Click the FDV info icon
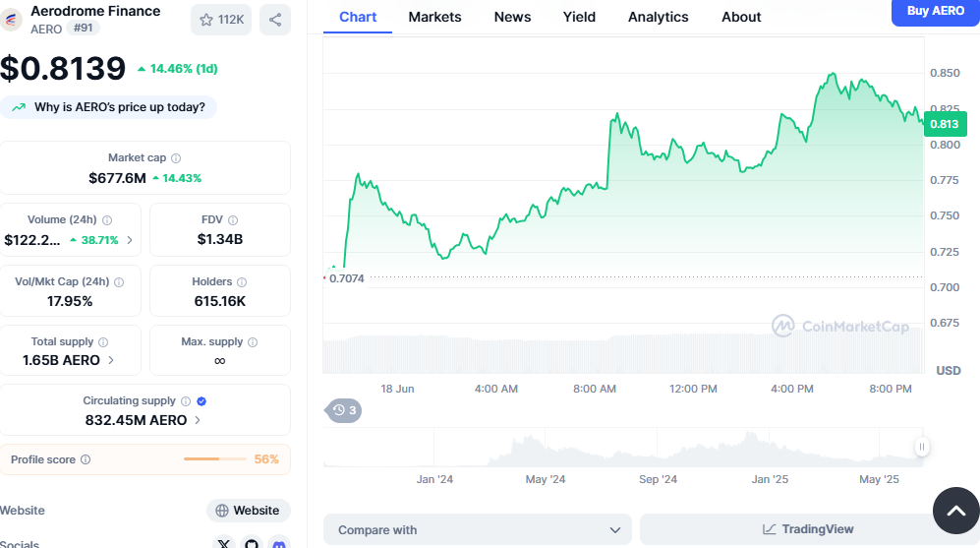The image size is (980, 548). click(x=233, y=220)
